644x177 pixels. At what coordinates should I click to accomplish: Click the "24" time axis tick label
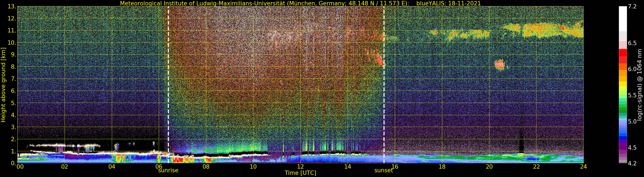pyautogui.click(x=583, y=166)
